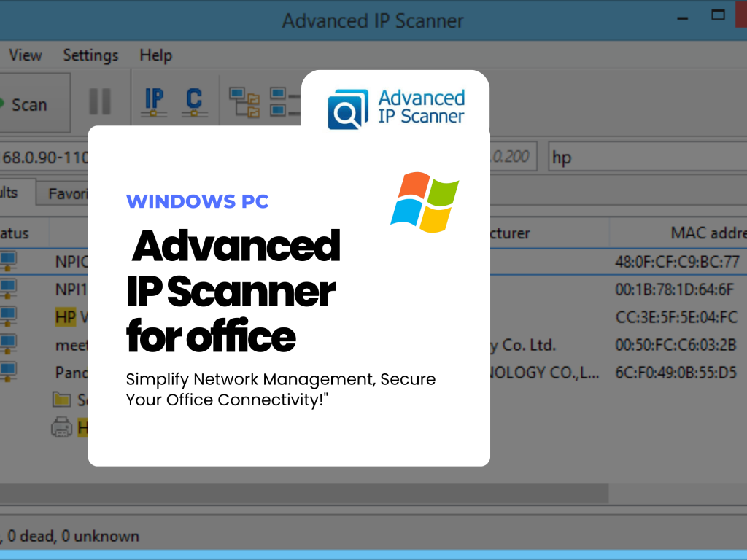Viewport: 747px width, 560px height.
Task: Open the Help menu
Action: (155, 55)
